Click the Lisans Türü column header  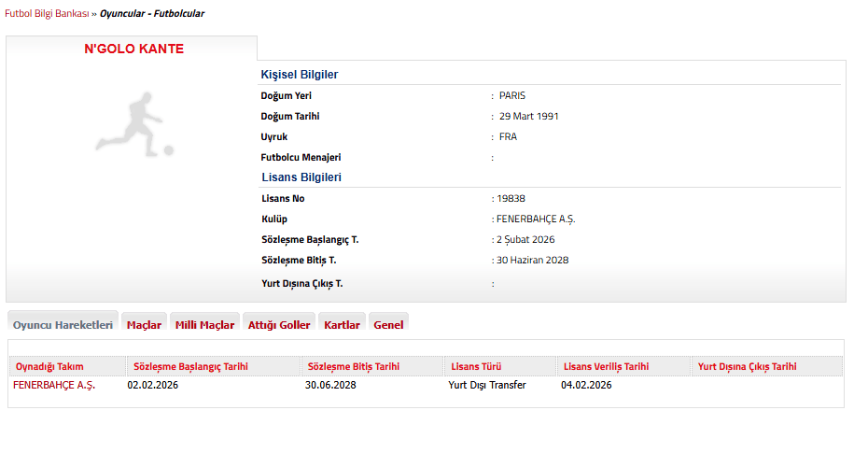476,366
